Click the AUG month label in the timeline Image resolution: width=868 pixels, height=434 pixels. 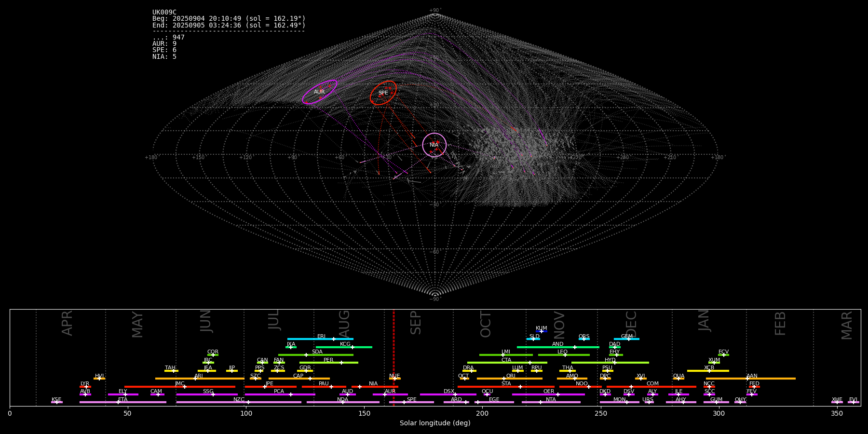tap(344, 324)
